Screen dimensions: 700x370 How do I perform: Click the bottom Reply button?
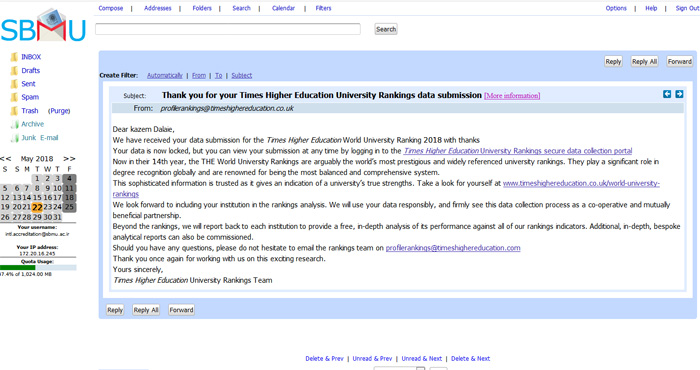[115, 310]
